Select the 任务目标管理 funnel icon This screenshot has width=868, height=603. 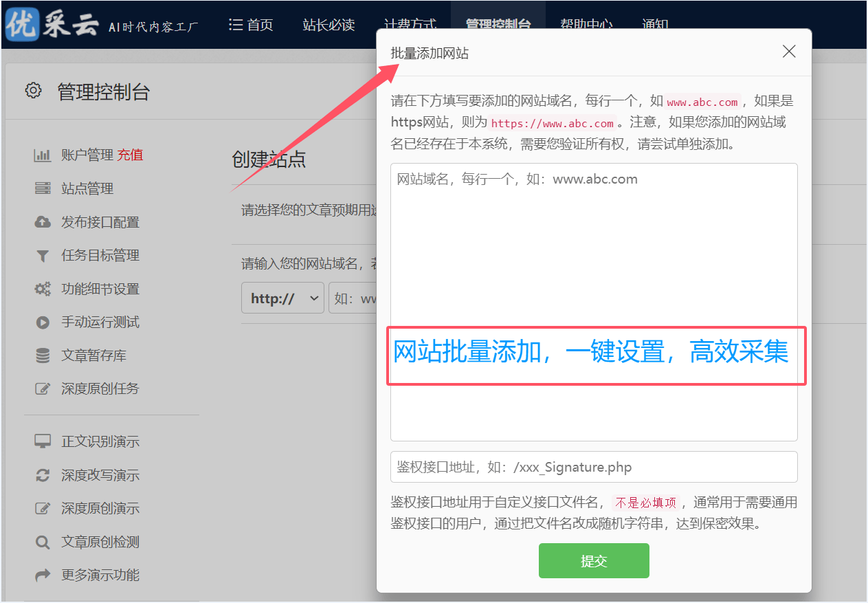43,255
